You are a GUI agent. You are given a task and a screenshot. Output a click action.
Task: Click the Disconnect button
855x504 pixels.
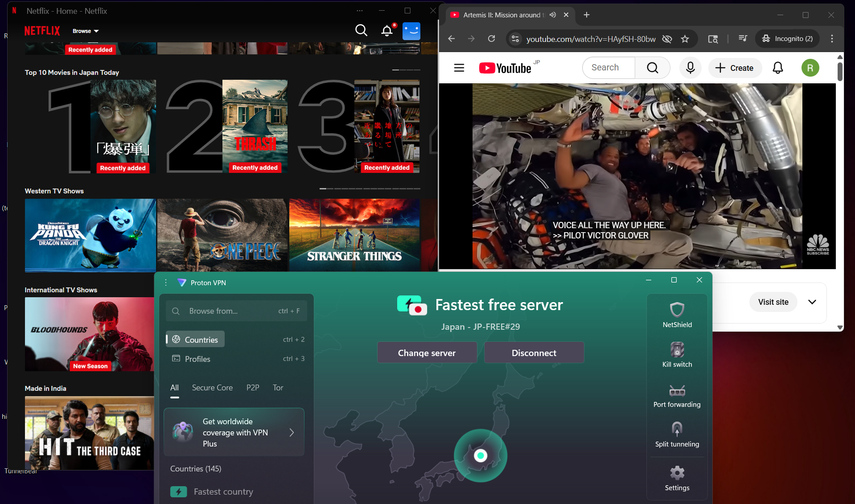(x=534, y=352)
